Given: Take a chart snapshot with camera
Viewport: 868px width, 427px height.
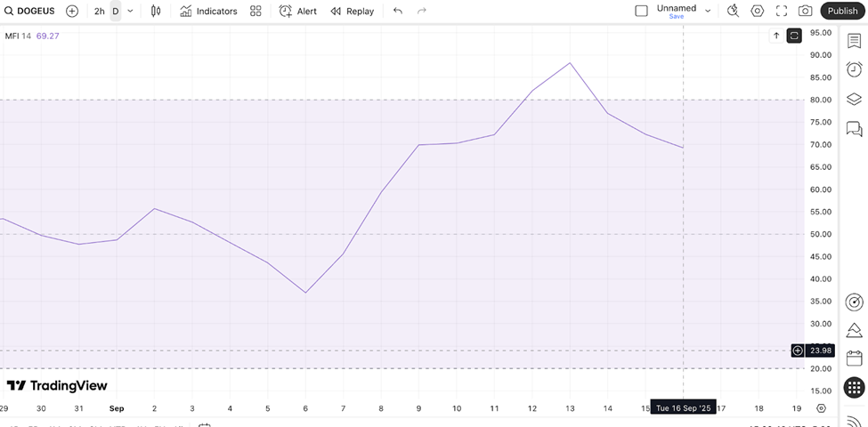Looking at the screenshot, I should [x=805, y=12].
